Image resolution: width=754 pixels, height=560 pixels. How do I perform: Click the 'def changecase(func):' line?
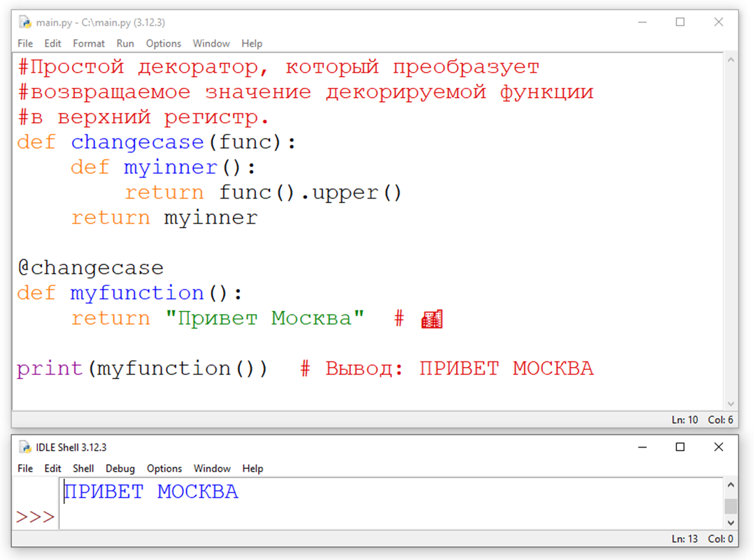click(x=157, y=143)
